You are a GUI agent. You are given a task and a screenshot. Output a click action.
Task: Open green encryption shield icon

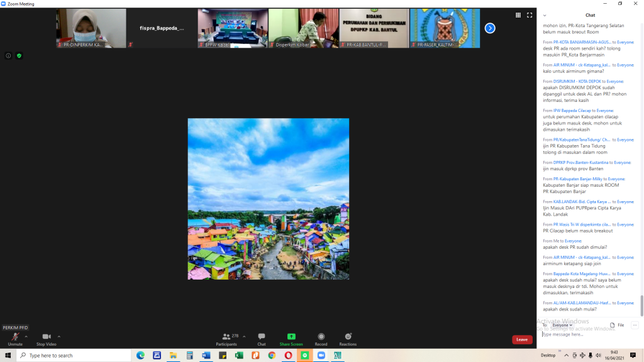(x=19, y=55)
